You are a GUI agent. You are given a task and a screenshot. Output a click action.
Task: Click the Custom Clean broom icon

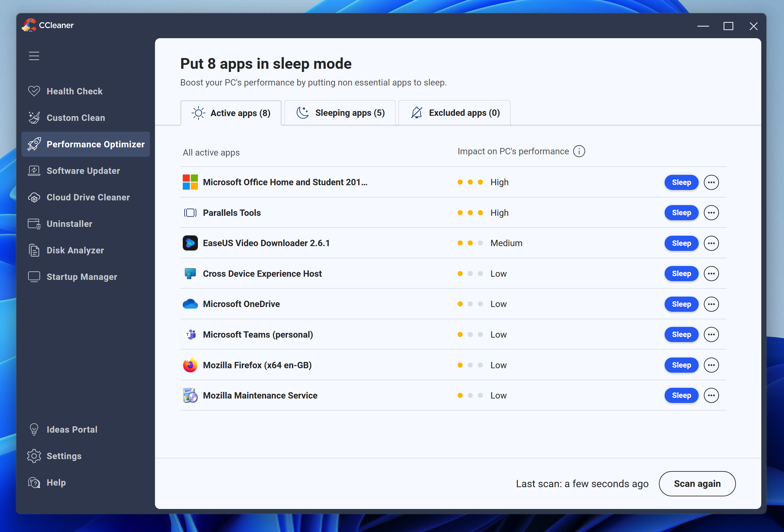click(34, 118)
